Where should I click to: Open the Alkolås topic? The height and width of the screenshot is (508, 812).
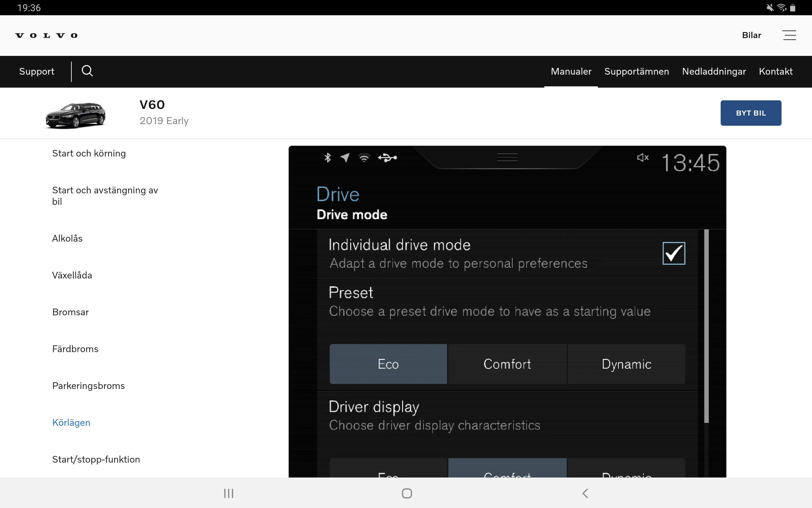pos(67,238)
